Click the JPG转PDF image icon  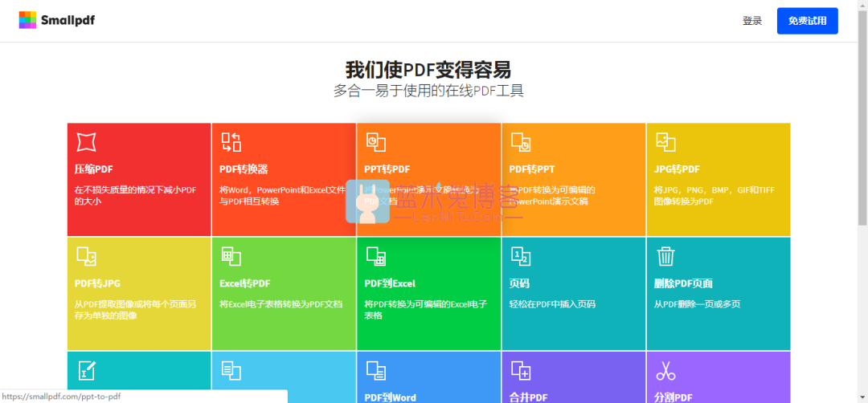point(666,142)
